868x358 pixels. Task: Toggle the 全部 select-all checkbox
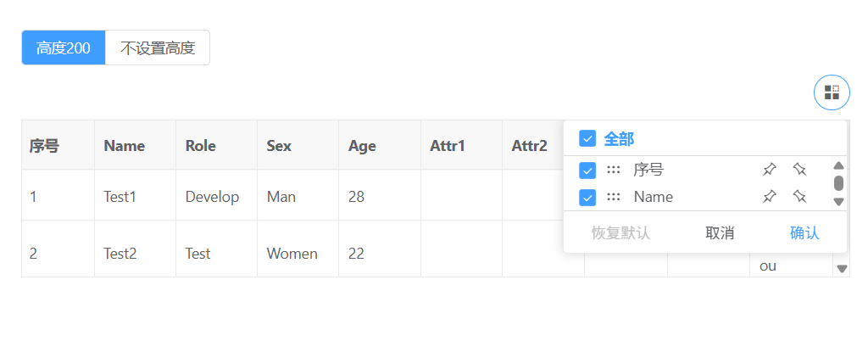pyautogui.click(x=587, y=138)
